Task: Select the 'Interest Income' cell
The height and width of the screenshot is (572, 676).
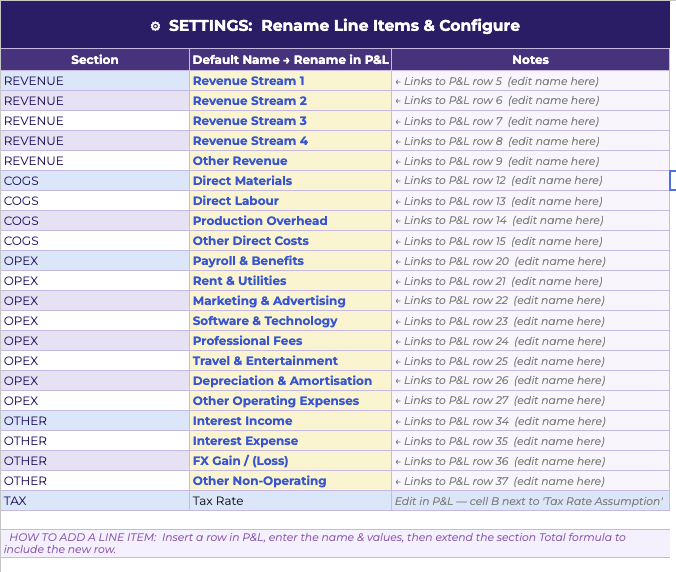Action: [x=290, y=421]
